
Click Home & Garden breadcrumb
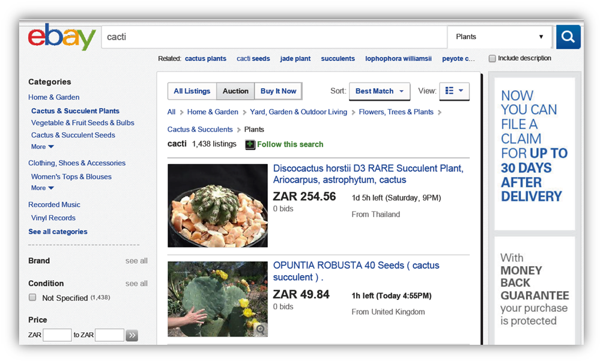point(213,112)
